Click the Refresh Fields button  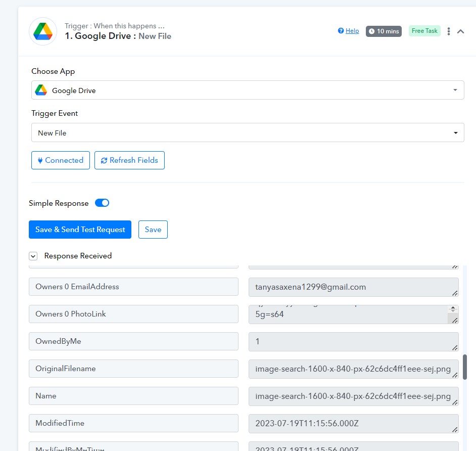click(129, 160)
